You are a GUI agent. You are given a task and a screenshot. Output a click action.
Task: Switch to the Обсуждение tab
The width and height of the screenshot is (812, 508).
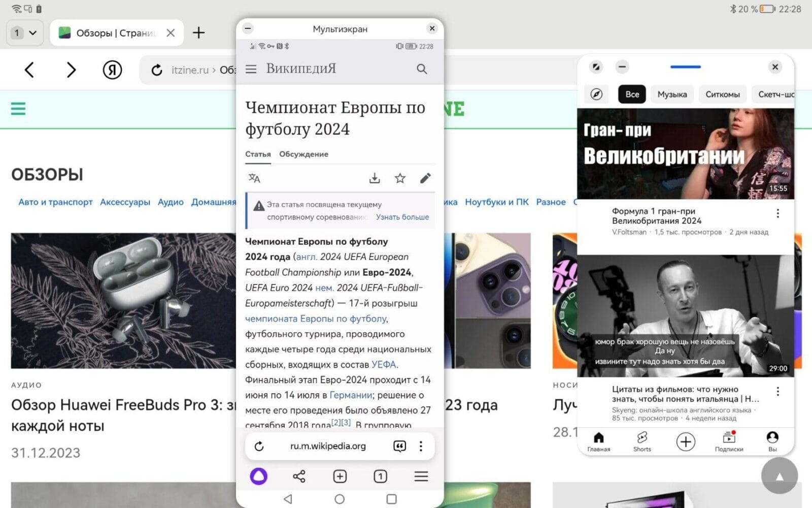click(x=303, y=154)
